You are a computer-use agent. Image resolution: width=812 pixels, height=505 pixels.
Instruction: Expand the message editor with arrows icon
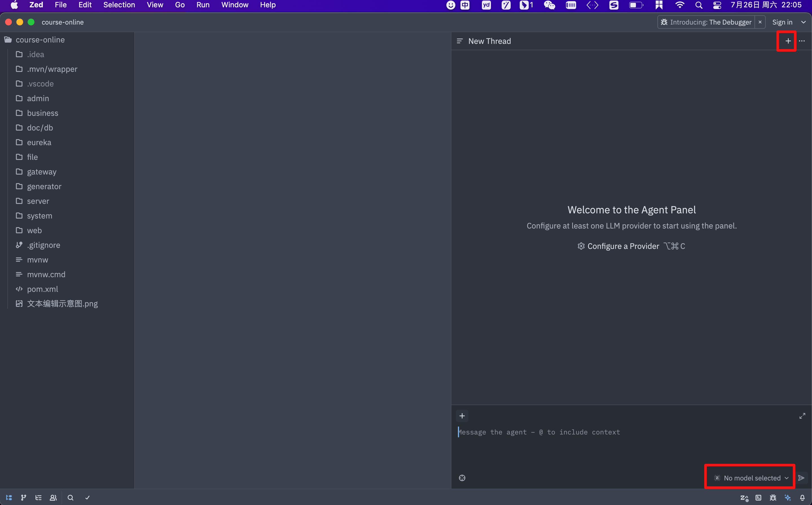802,416
